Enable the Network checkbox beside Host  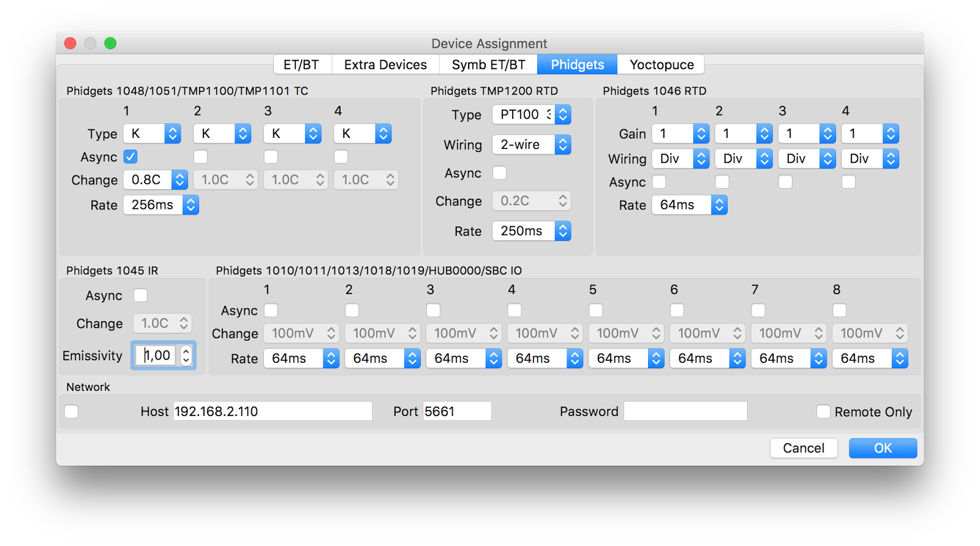coord(72,411)
